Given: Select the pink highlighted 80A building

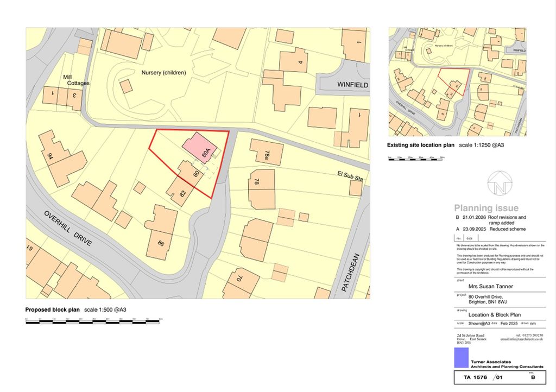Looking at the screenshot, I should point(199,147).
